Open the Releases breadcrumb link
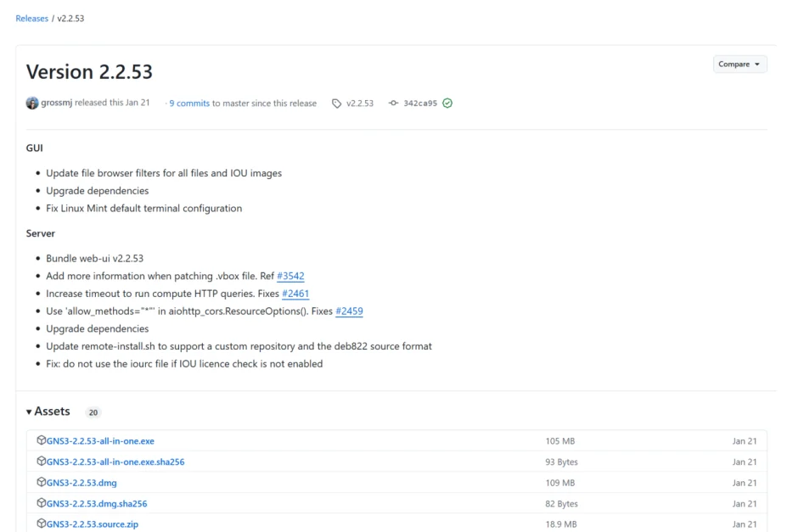 point(31,19)
